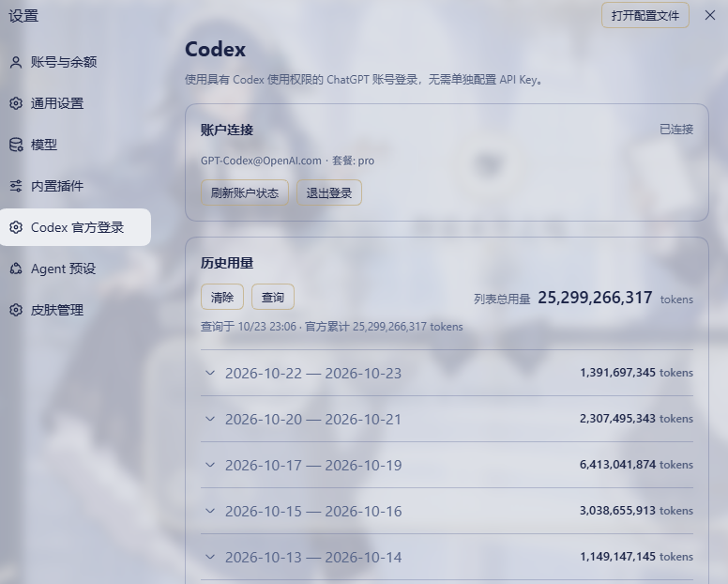Switch to the 模型 section
This screenshot has width=728, height=584.
point(75,145)
